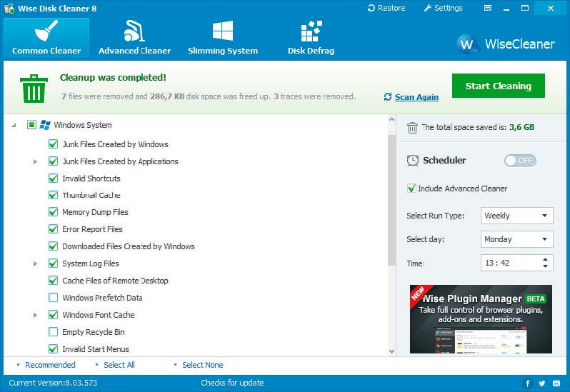The height and width of the screenshot is (392, 570).
Task: Uncheck Junk Files Created by Applications
Action: click(53, 161)
